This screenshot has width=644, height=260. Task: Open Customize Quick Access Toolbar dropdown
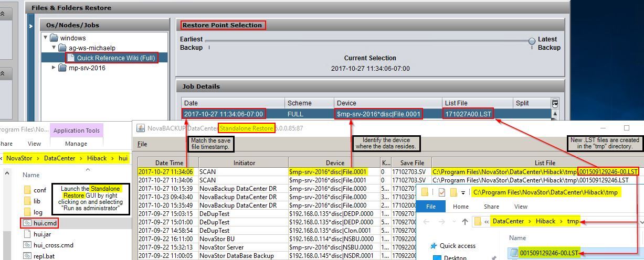pyautogui.click(x=463, y=193)
